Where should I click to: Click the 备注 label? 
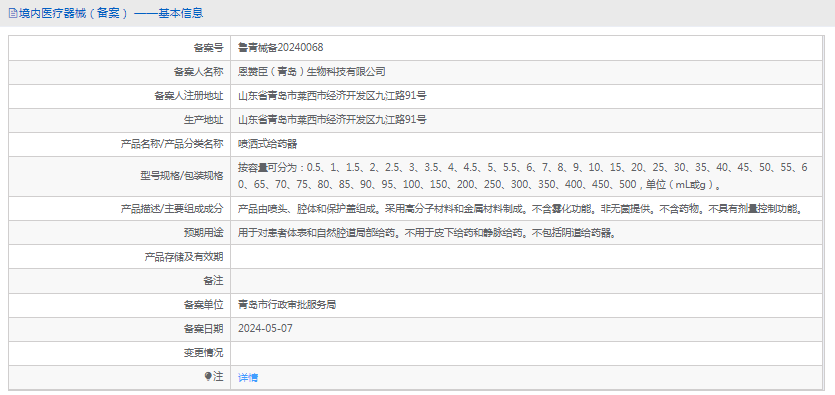tap(214, 281)
